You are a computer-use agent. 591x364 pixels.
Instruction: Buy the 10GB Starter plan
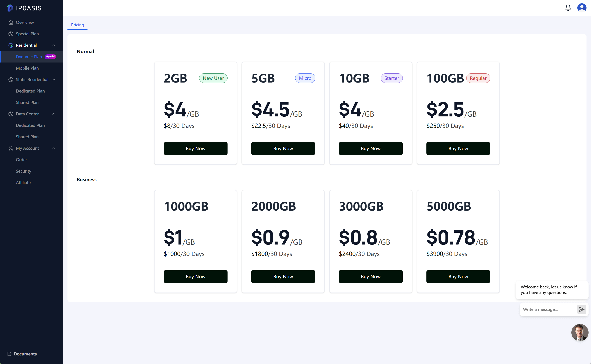click(x=371, y=149)
